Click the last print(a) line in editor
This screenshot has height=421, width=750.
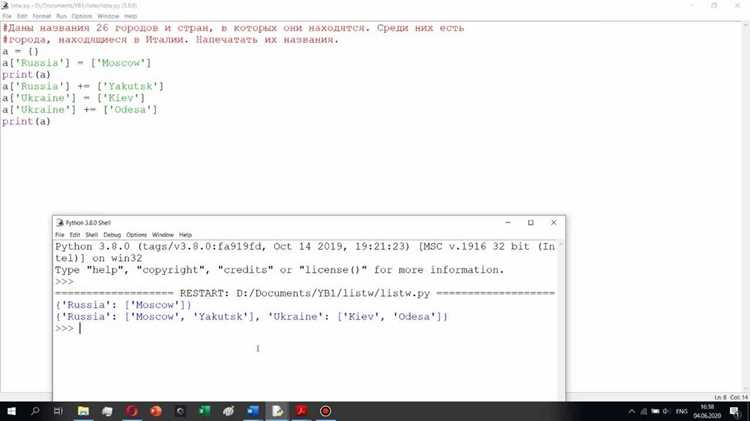(x=26, y=122)
